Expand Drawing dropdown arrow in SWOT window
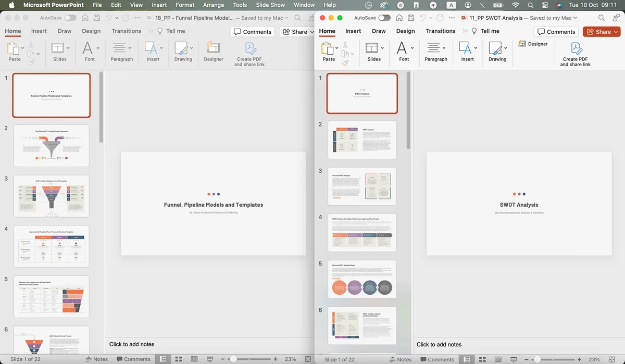 point(506,48)
